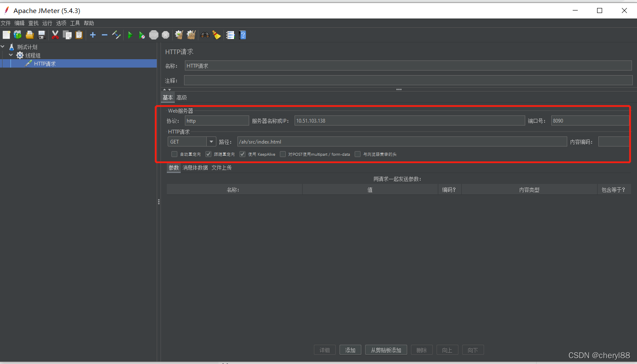Click the Shutdown round X icon
This screenshot has width=637, height=364.
tap(166, 35)
